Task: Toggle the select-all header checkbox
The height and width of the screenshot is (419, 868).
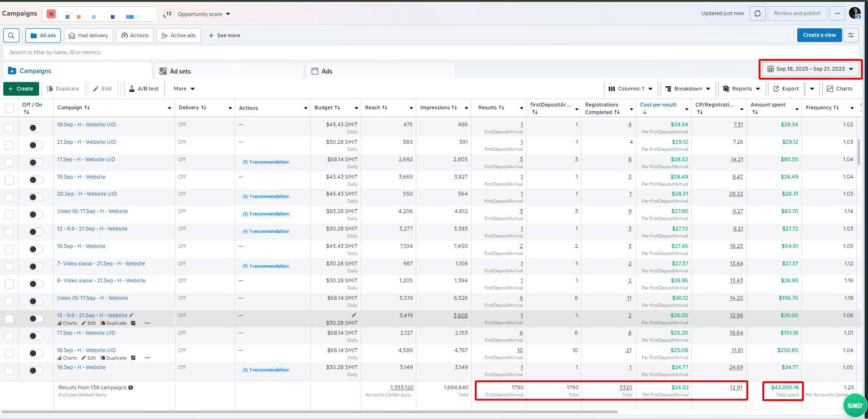Action: [x=9, y=108]
